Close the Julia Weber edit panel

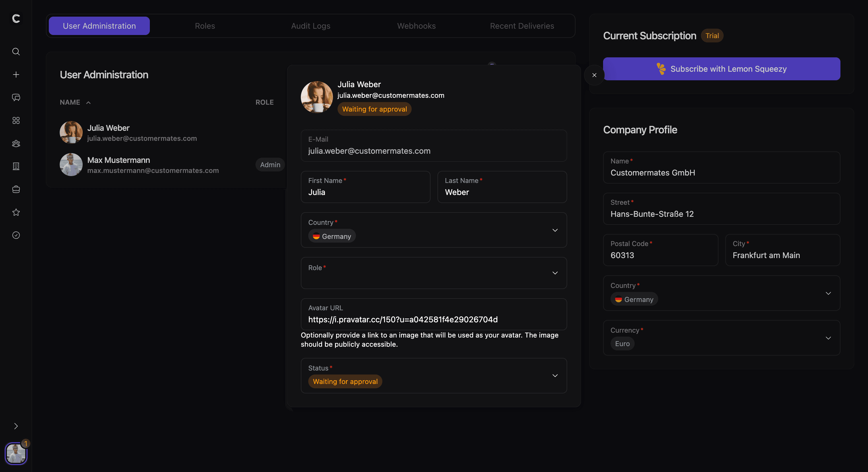594,75
